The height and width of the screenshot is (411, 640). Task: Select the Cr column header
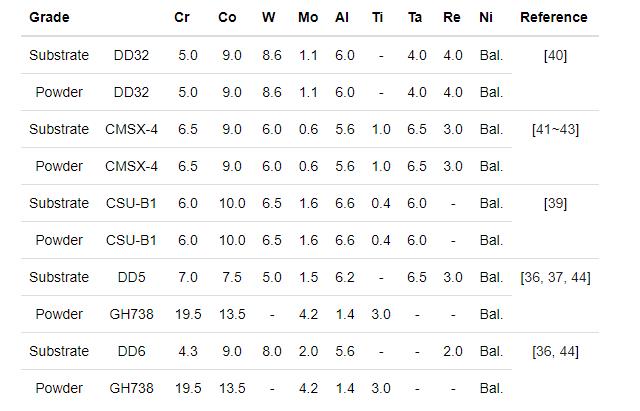pyautogui.click(x=182, y=17)
